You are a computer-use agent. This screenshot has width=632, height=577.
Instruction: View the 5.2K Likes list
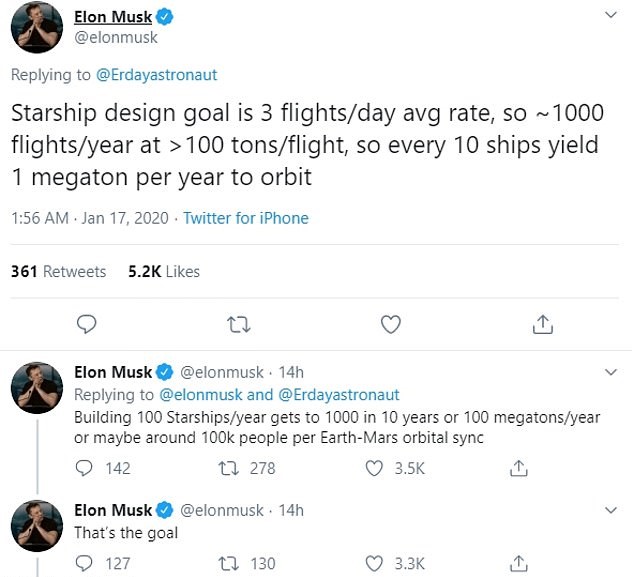coord(164,272)
